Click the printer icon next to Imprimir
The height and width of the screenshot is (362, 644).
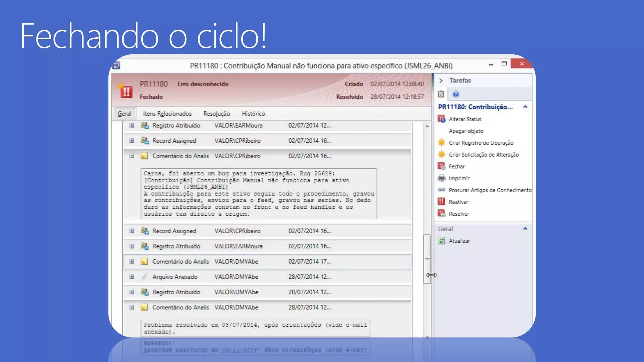(441, 178)
